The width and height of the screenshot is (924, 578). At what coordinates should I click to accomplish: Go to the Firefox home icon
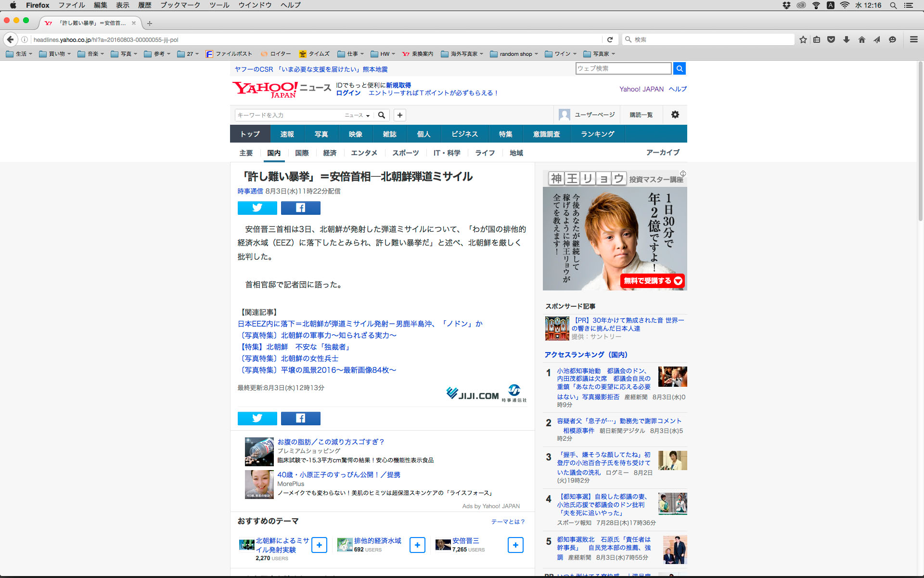[862, 39]
